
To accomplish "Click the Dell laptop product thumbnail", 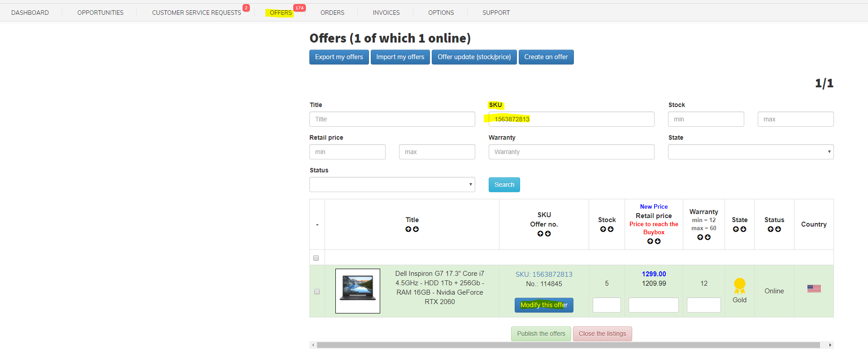I will [x=358, y=291].
